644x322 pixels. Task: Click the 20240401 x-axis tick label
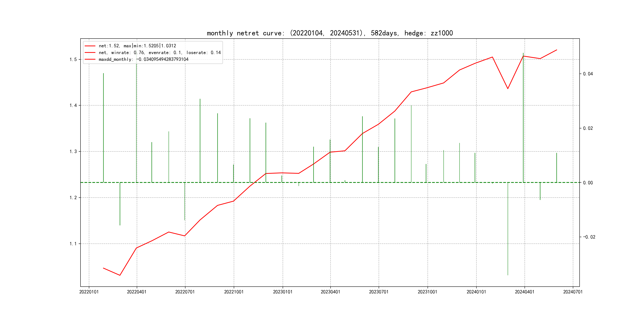(x=524, y=292)
